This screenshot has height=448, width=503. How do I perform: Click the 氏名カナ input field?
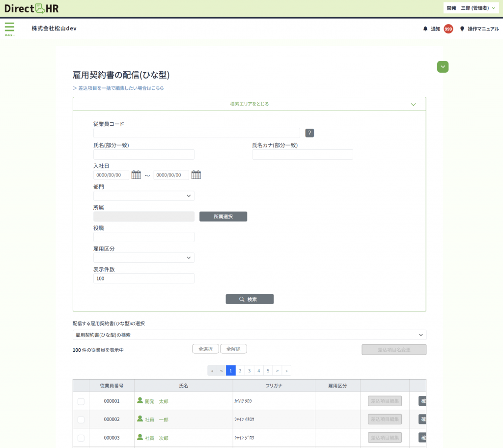[303, 155]
